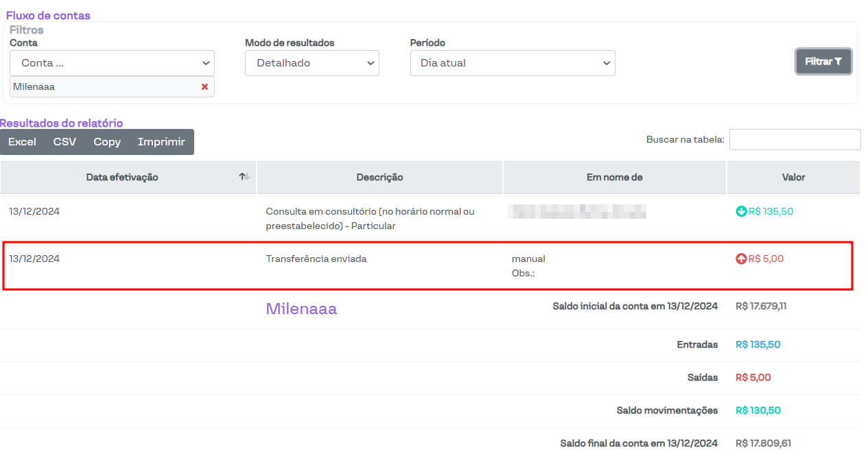Select the Consulta em consultório row description
The image size is (868, 465).
pos(370,218)
